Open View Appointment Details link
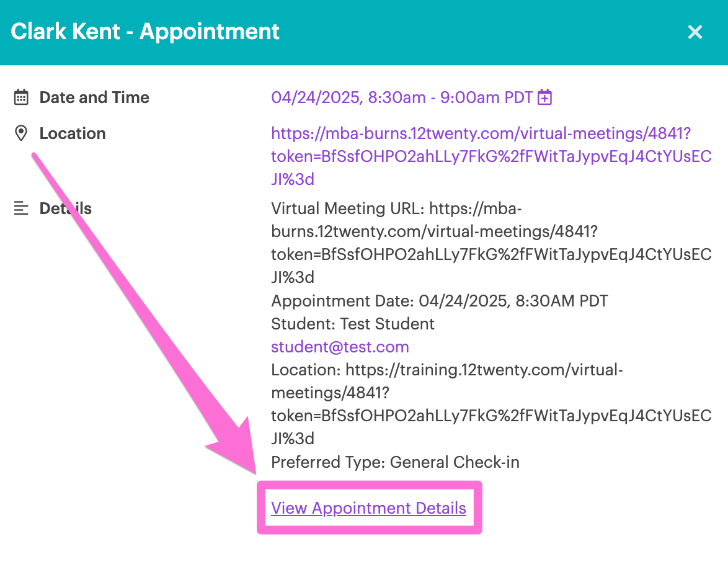728x572 pixels. (368, 508)
